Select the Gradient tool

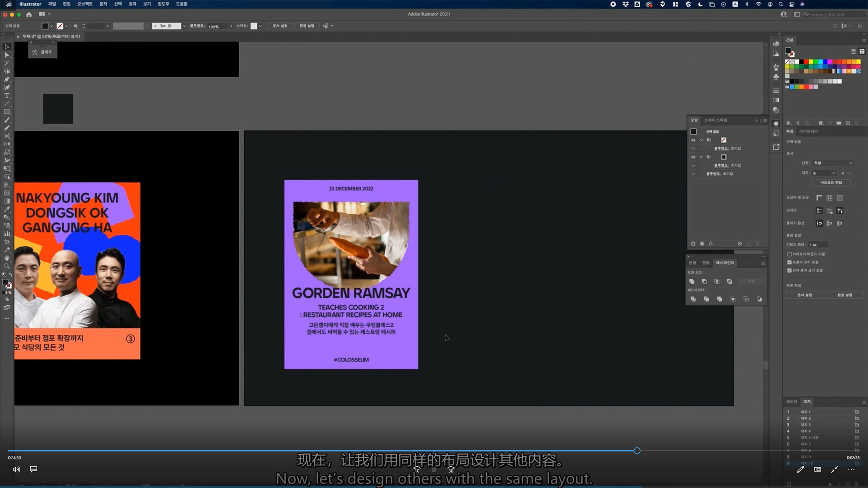coord(7,201)
